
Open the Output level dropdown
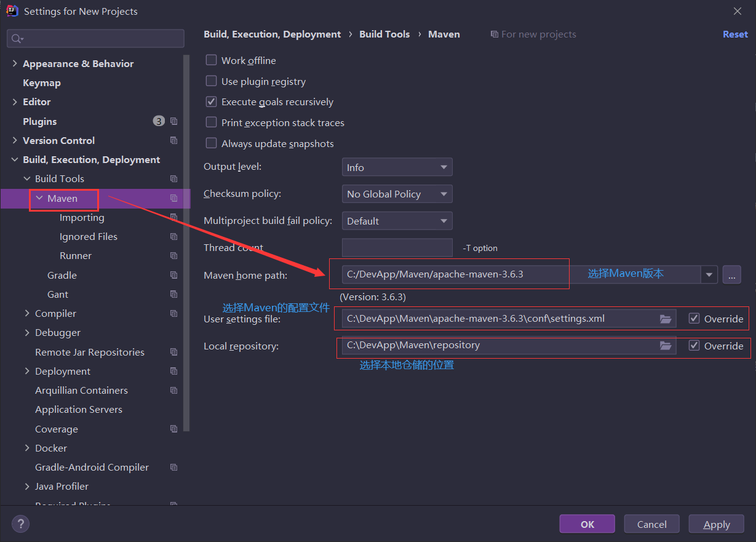(x=397, y=167)
